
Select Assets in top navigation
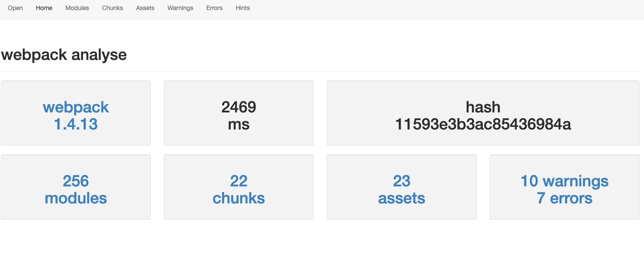[145, 8]
